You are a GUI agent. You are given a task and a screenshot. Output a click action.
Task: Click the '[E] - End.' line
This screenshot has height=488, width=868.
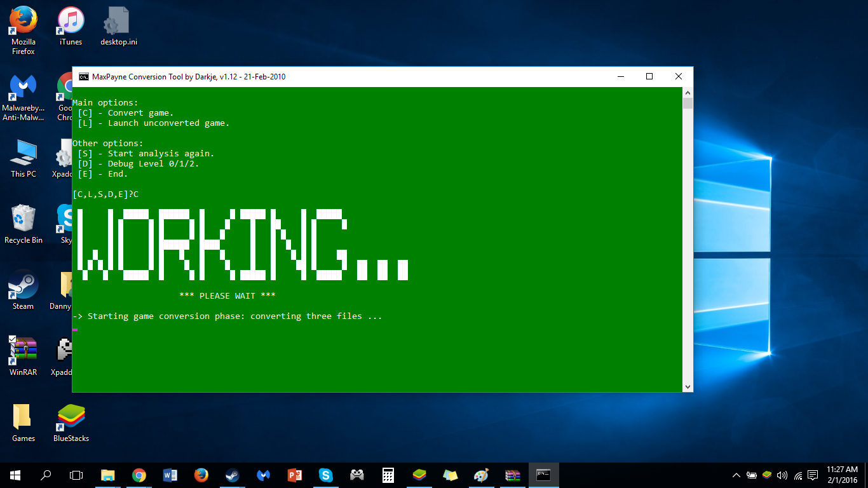pyautogui.click(x=103, y=174)
